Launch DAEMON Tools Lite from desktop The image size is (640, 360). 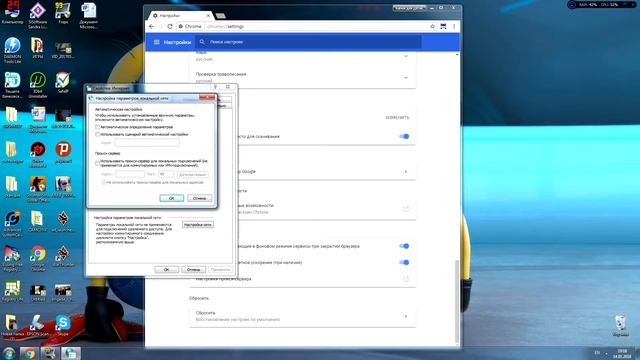(12, 50)
